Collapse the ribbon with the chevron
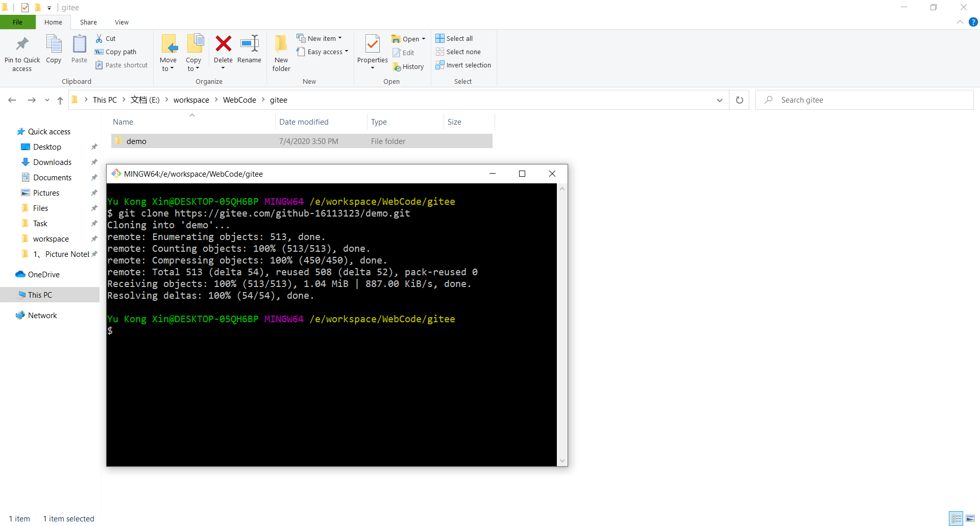The image size is (980, 526). click(960, 22)
